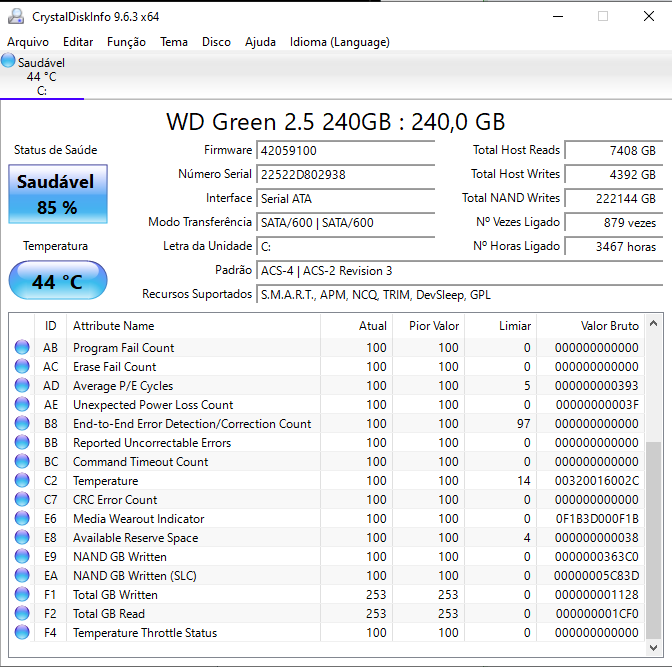The image size is (672, 667).
Task: Close the CrystalDiskInfo window
Action: click(649, 16)
